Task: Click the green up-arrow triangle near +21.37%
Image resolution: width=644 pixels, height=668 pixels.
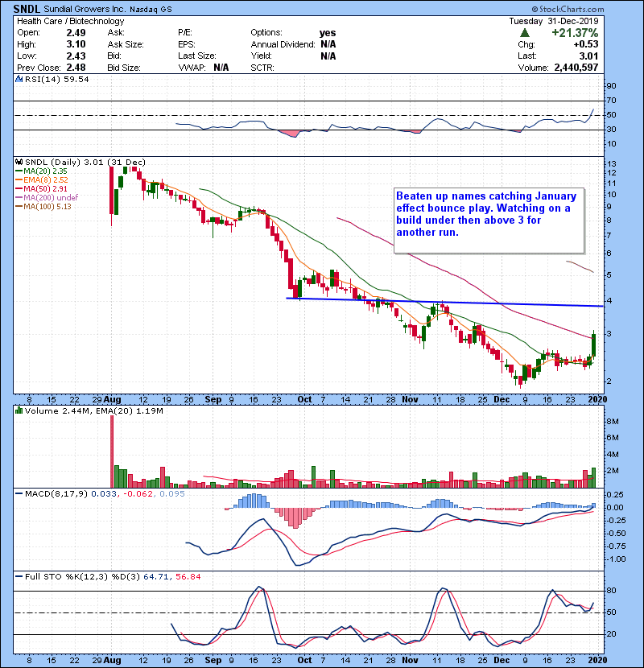Action: (x=525, y=33)
